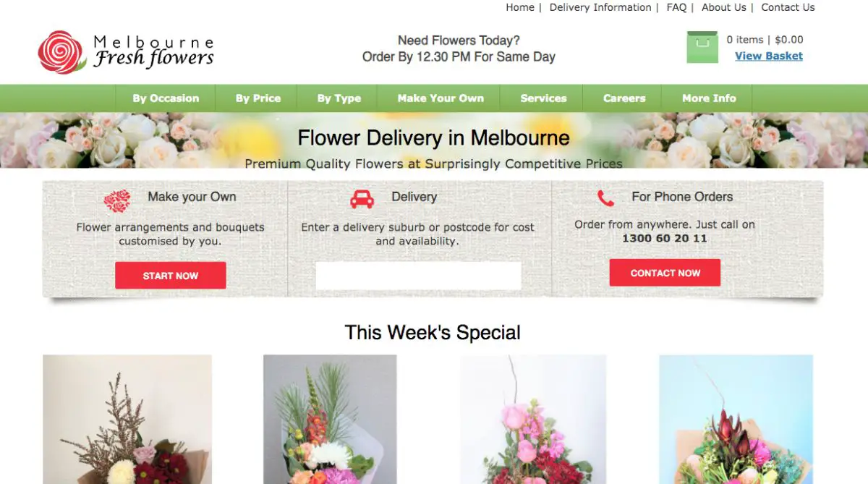The width and height of the screenshot is (868, 484).
Task: Go to the FAQ page
Action: pyautogui.click(x=676, y=7)
